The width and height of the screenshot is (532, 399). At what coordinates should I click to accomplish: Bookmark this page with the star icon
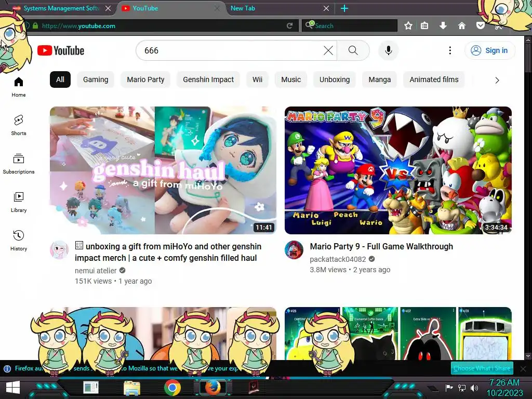[408, 26]
